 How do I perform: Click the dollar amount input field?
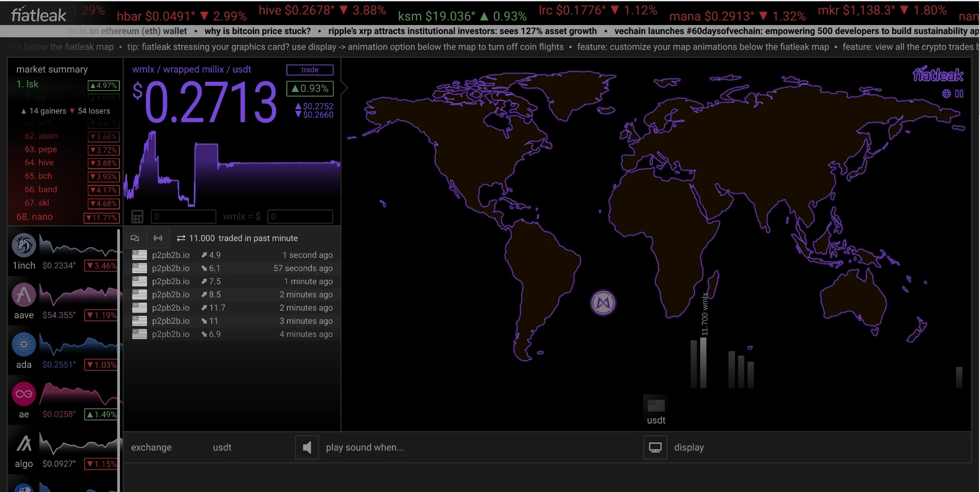pyautogui.click(x=300, y=217)
